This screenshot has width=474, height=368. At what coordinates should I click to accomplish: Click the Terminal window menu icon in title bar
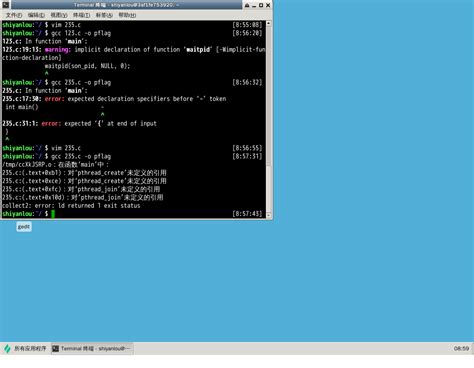point(6,5)
